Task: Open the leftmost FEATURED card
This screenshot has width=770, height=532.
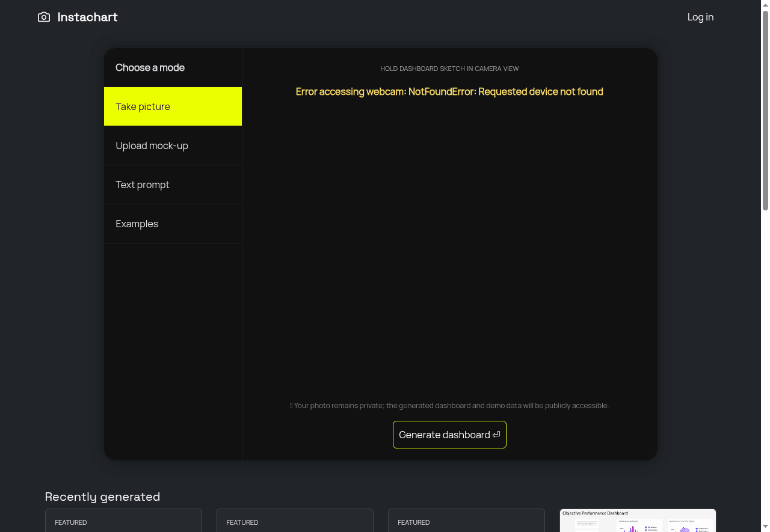Action: (x=123, y=521)
